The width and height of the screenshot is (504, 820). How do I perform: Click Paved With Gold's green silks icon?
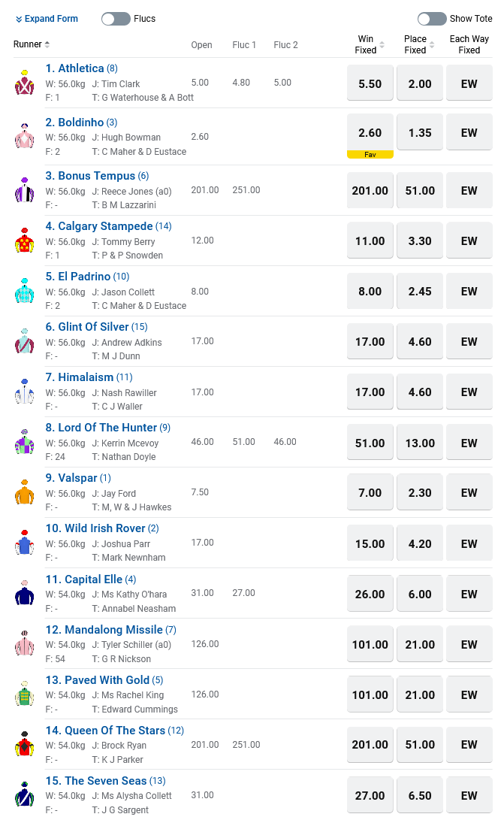point(25,694)
